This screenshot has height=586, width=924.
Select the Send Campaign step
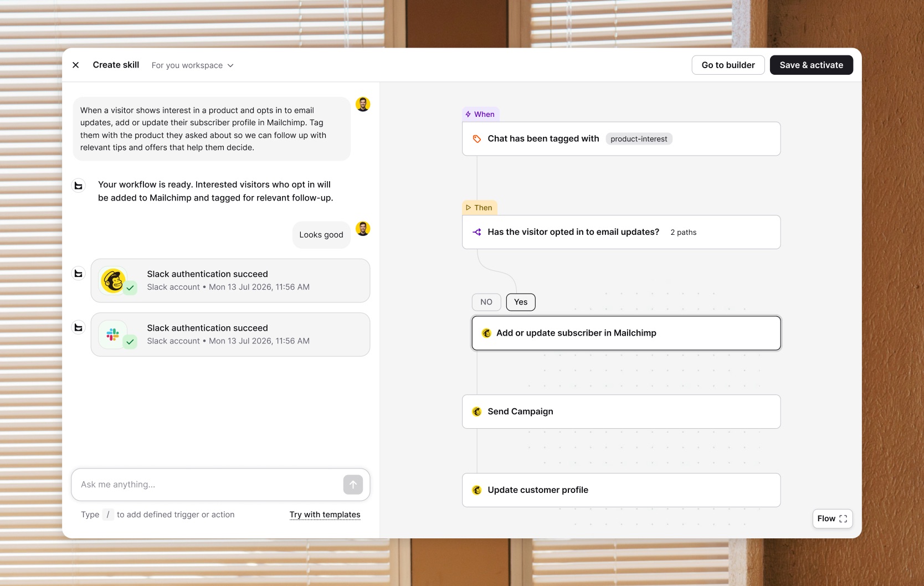pyautogui.click(x=621, y=412)
